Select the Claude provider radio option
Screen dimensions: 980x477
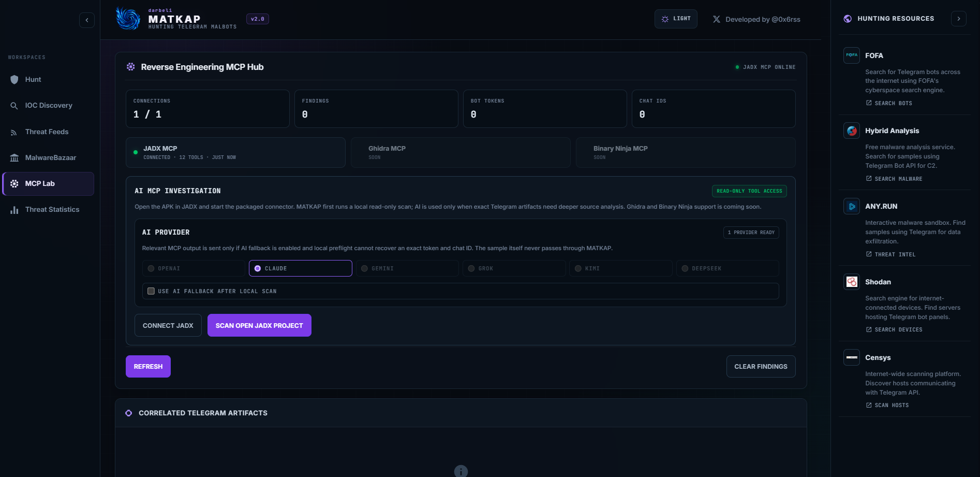click(x=301, y=268)
